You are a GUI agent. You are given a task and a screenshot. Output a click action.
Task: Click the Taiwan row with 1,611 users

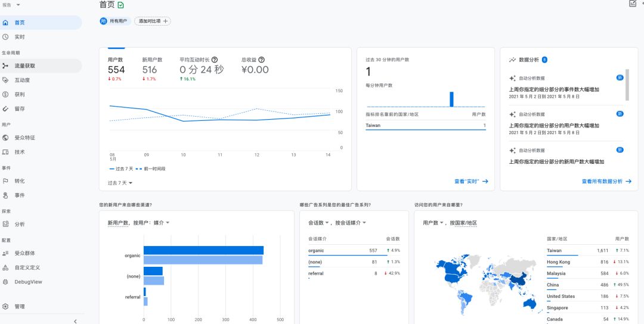588,251
